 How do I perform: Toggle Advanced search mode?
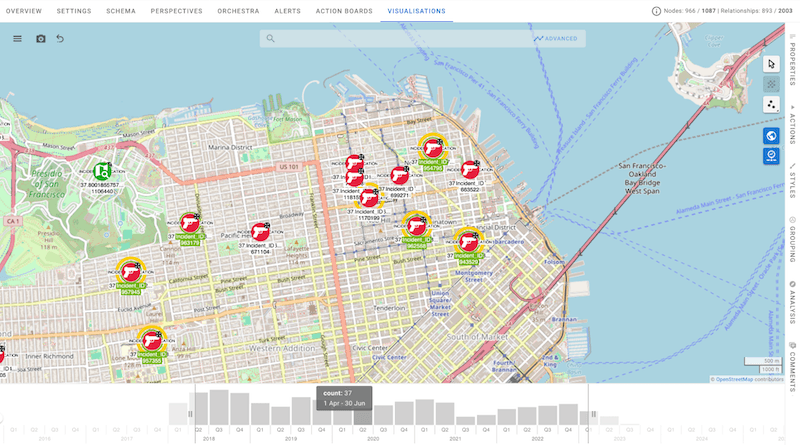click(x=555, y=39)
